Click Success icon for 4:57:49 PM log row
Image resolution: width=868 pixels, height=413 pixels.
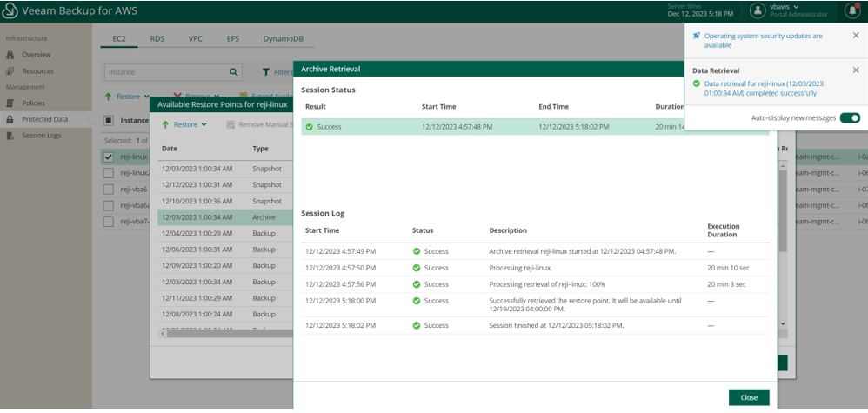pos(417,251)
